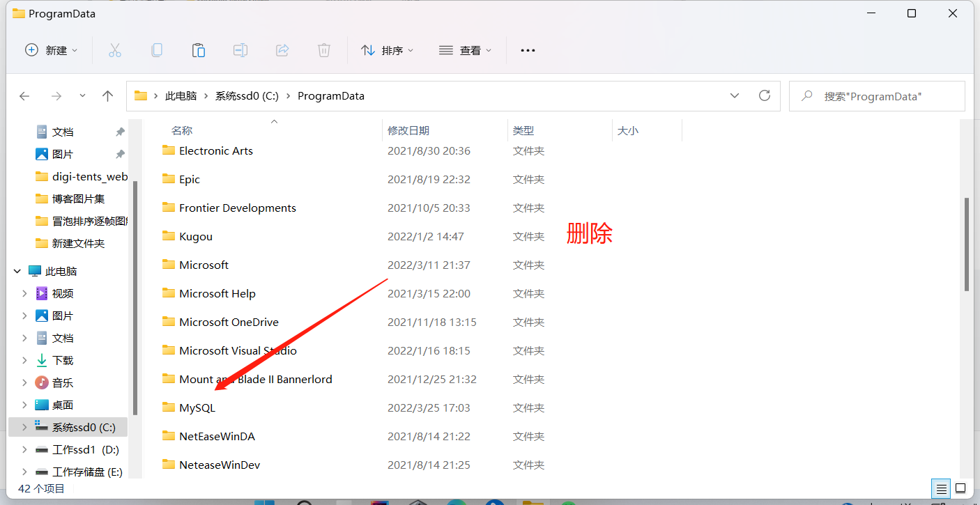Click the Rename icon in toolbar
The image size is (980, 505).
point(240,50)
